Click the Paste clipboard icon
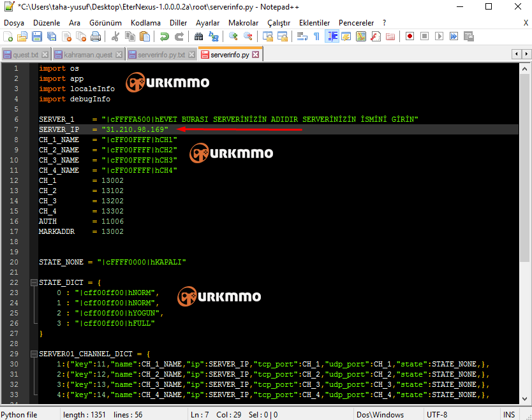The image size is (532, 420). (145, 36)
